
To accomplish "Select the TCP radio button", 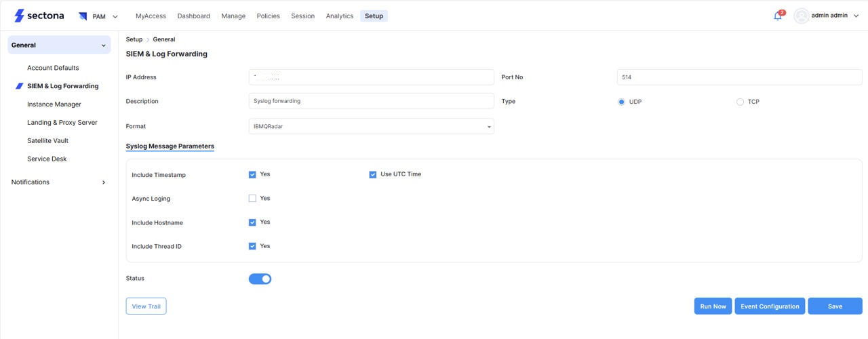I will (x=740, y=102).
